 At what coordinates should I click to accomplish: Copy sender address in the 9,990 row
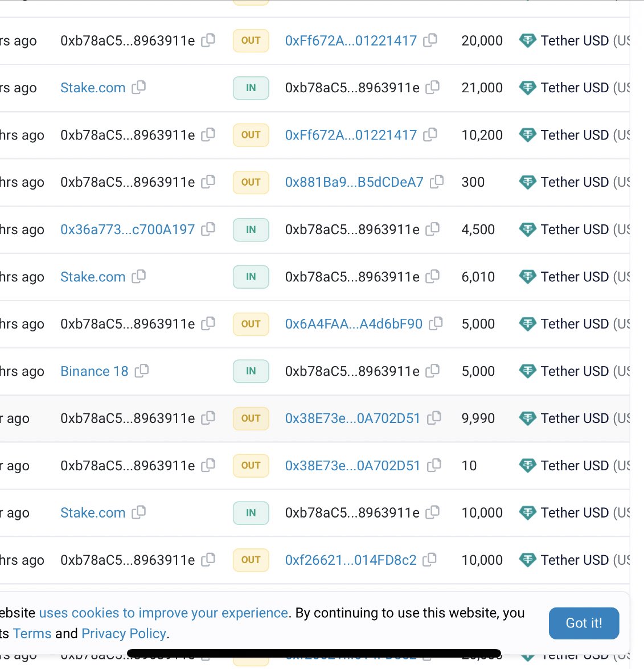208,418
